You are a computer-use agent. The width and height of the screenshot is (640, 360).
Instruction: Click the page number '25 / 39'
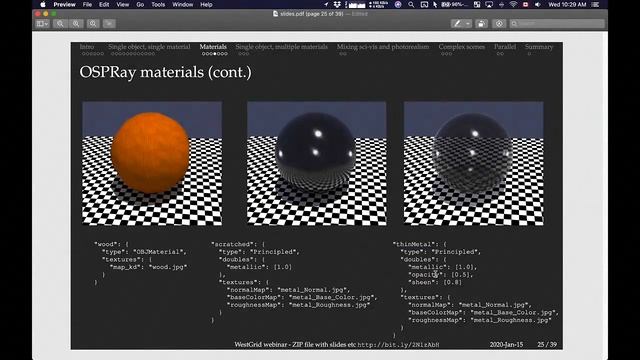click(x=547, y=344)
